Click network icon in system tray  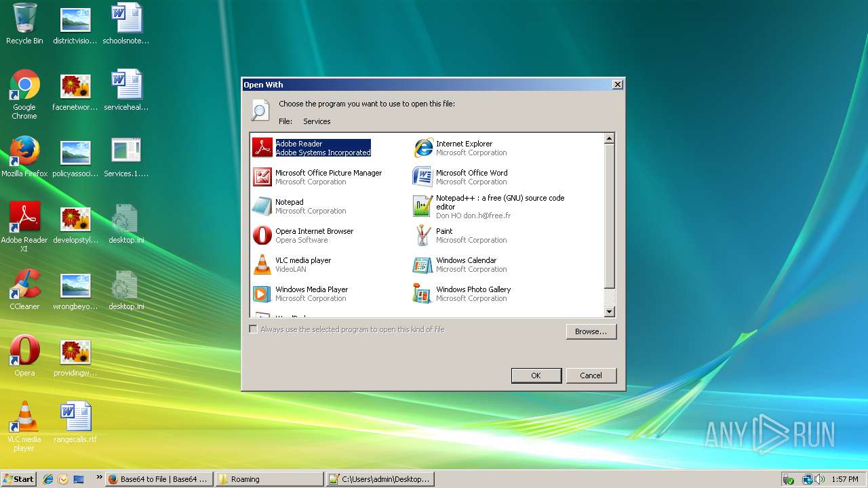(x=808, y=479)
